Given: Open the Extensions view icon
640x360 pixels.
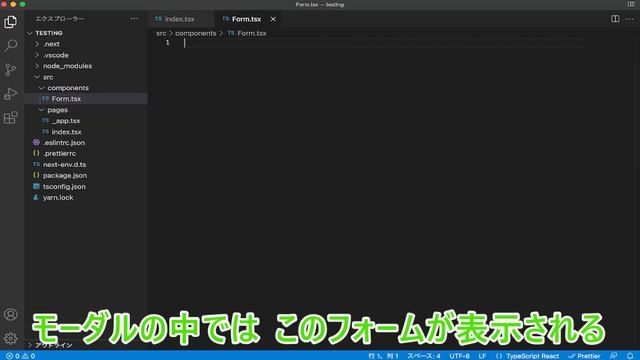Looking at the screenshot, I should tap(11, 118).
